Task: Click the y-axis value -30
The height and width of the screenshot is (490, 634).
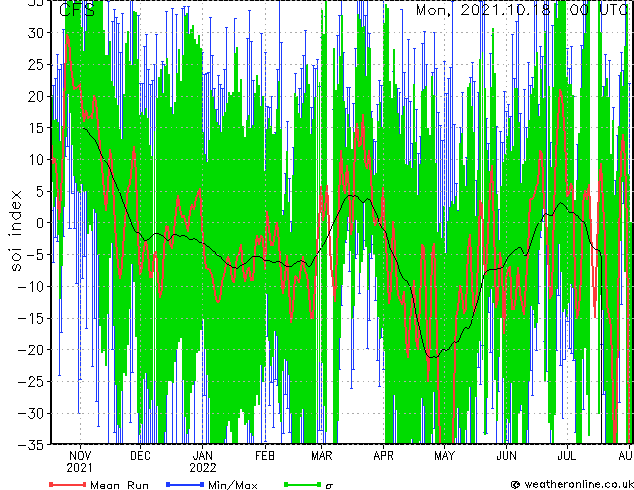Action: (32, 413)
